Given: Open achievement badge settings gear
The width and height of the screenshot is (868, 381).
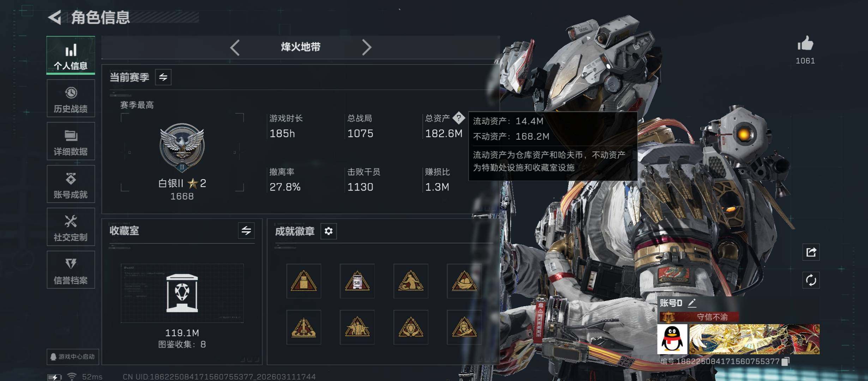Looking at the screenshot, I should coord(328,231).
